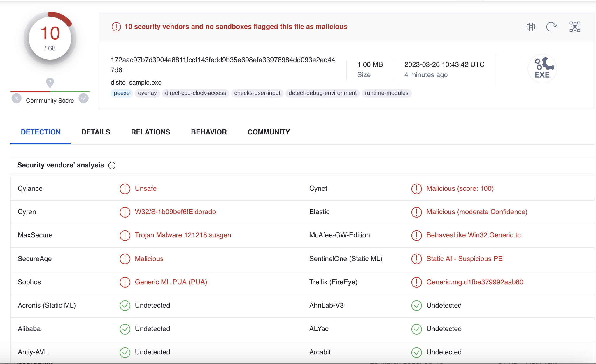Click the Cylance vendor name
Screen dimensions: 596x364
click(30, 189)
